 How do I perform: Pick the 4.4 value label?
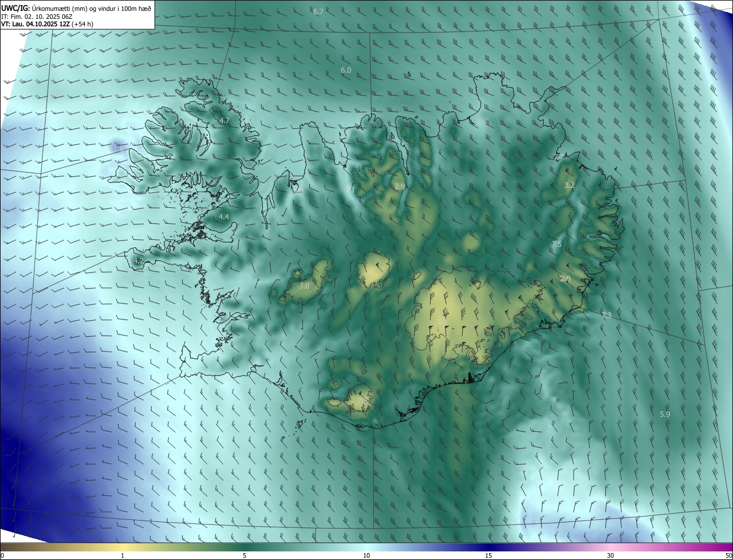coord(224,216)
